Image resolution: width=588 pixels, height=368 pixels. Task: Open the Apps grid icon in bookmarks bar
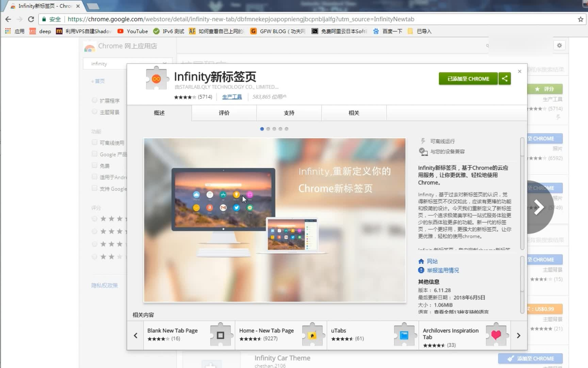point(8,31)
